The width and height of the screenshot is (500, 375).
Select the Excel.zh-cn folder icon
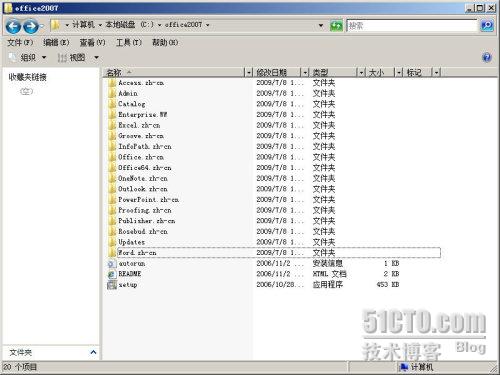tap(112, 125)
